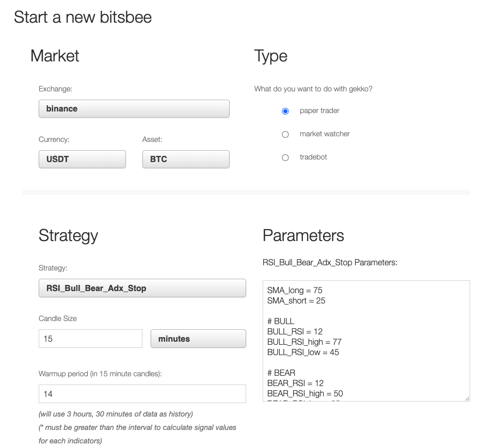
Task: Click the BEAR_RSI = 12 parameter line
Action: click(x=295, y=383)
